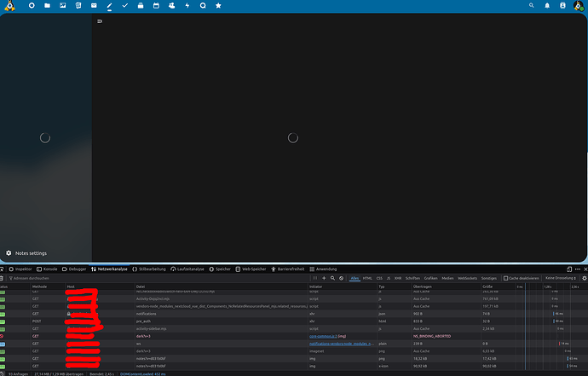Filter requests by XHR
Screen dimensions: 588x376
(x=398, y=278)
